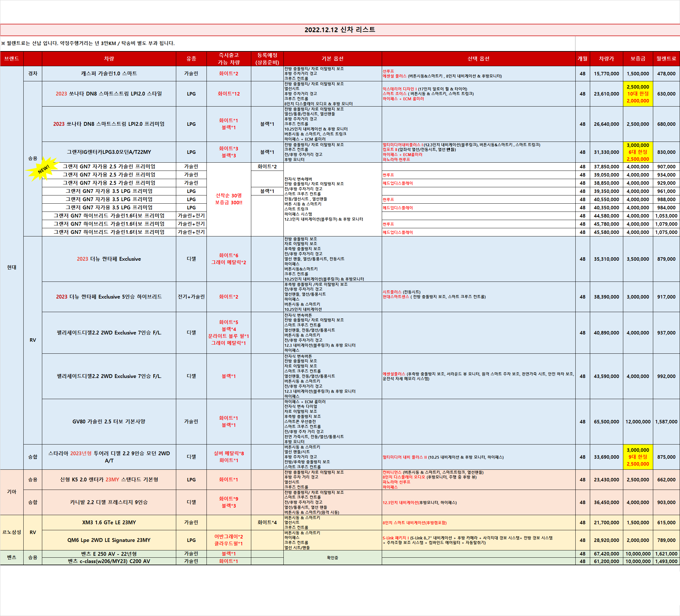
Task: Click the '승합' cell in the 기아 section
Action: pos(33,502)
